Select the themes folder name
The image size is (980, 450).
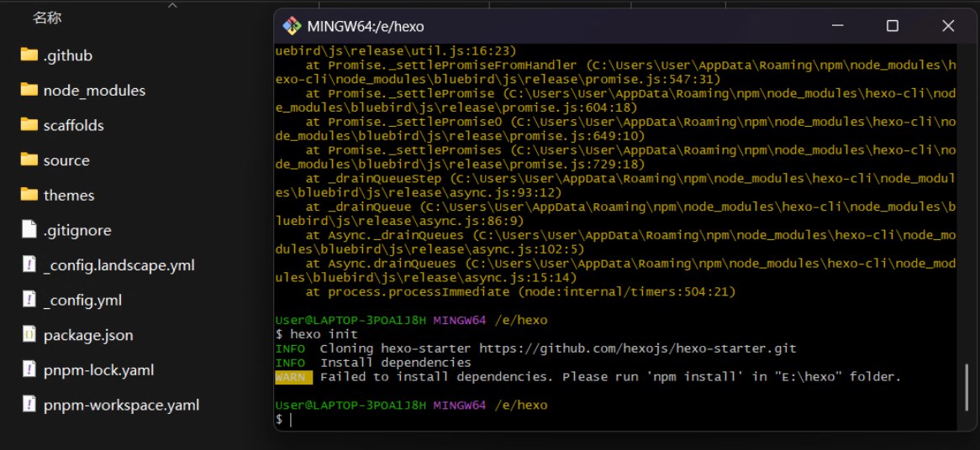[69, 196]
